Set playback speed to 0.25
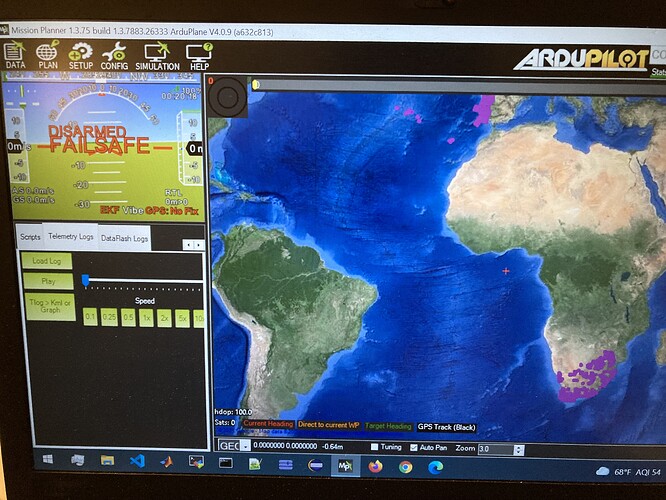This screenshot has height=500, width=666. (109, 317)
